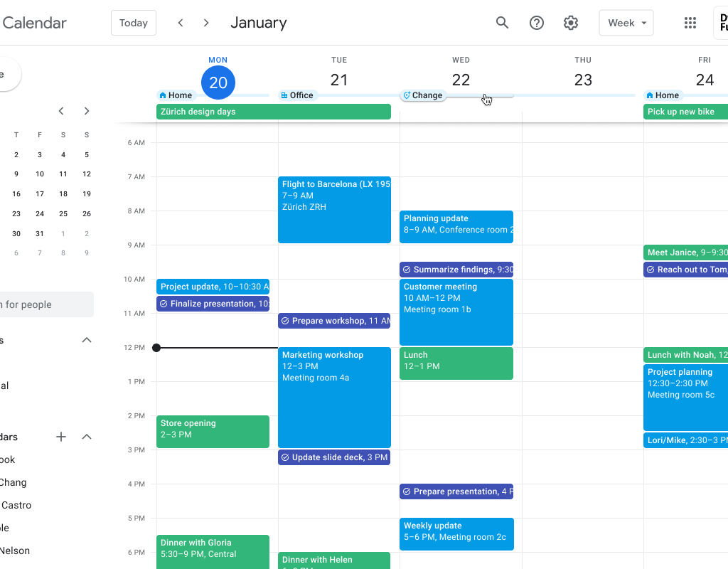Open the Google apps grid launcher
The image size is (728, 569).
690,23
